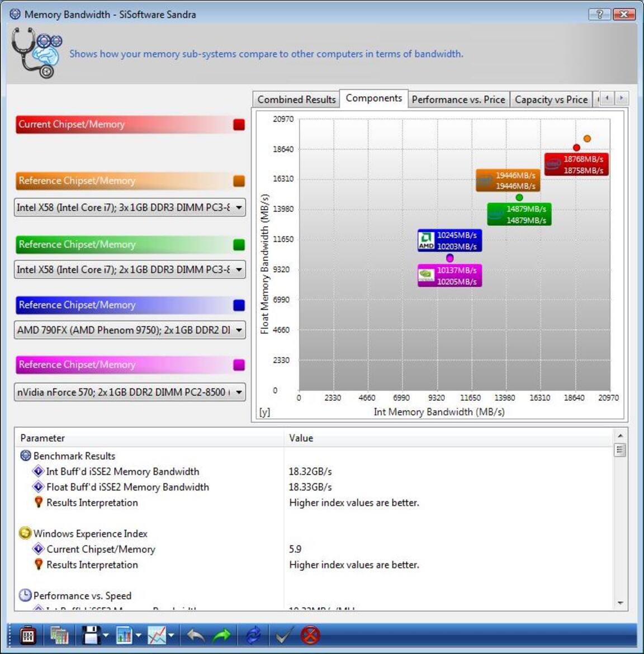Click lightbulb icon under Benchmark Results
The width and height of the screenshot is (644, 654).
[x=39, y=502]
